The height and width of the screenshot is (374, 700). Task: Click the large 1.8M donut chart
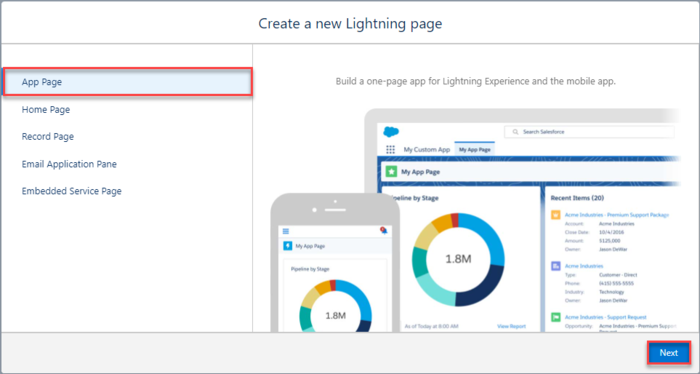(458, 259)
